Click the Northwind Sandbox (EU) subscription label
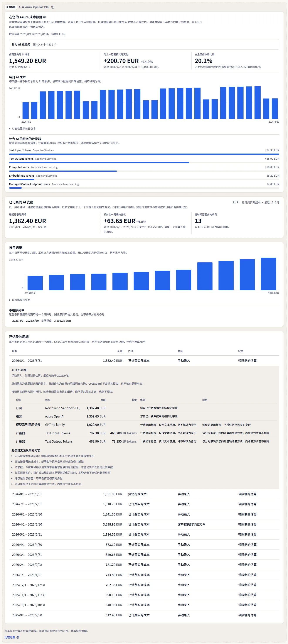 point(63,408)
